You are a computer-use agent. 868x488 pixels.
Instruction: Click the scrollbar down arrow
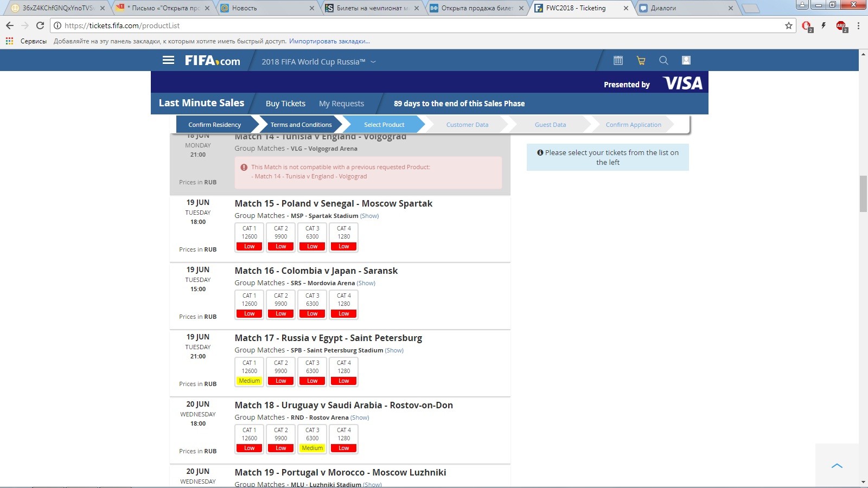pos(863,482)
